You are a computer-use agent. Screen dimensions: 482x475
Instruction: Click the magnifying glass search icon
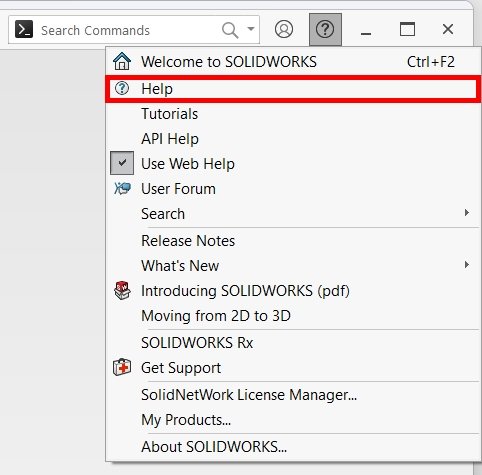(230, 30)
